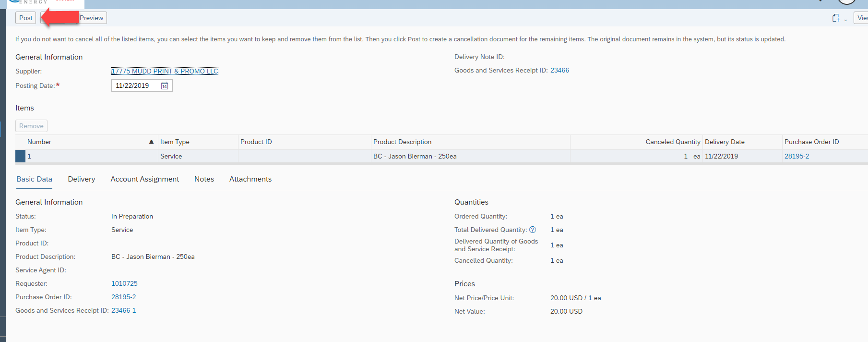Expand the dropdown chevron next to the new document icon

845,20
